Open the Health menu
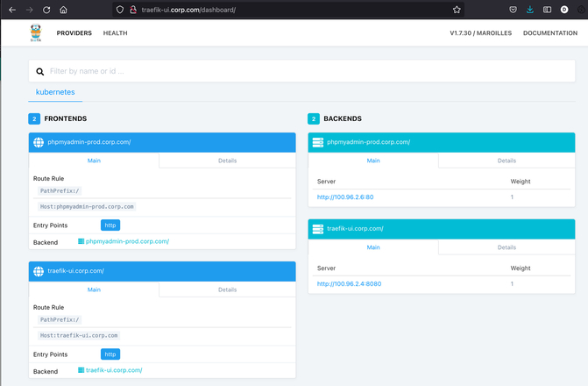588x386 pixels. (115, 33)
